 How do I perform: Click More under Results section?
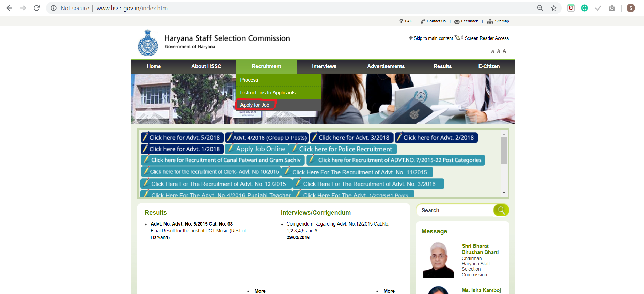260,291
